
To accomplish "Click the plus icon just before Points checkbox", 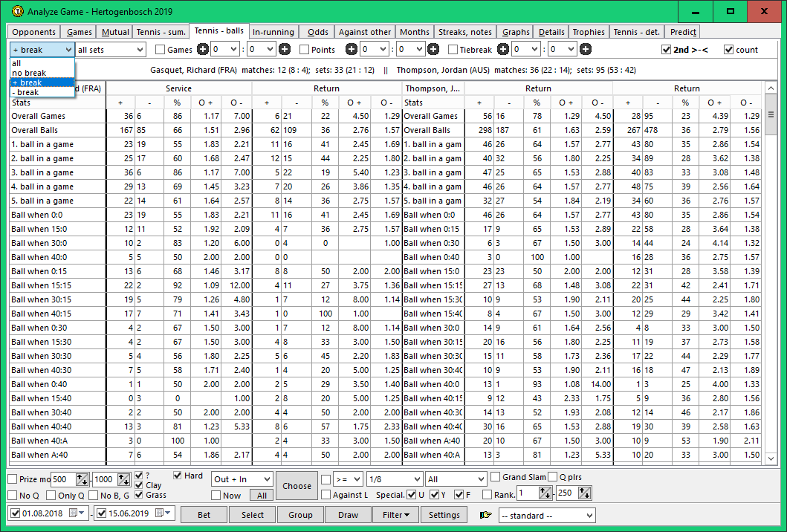I will pyautogui.click(x=285, y=50).
